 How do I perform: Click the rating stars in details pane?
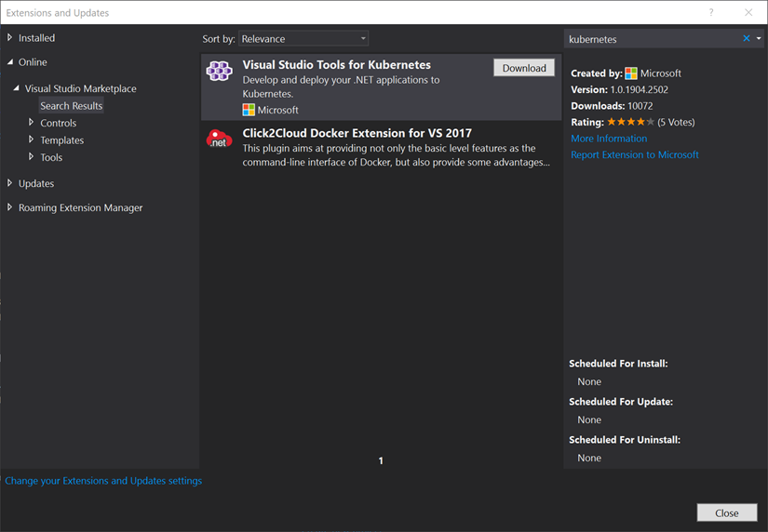click(x=630, y=122)
